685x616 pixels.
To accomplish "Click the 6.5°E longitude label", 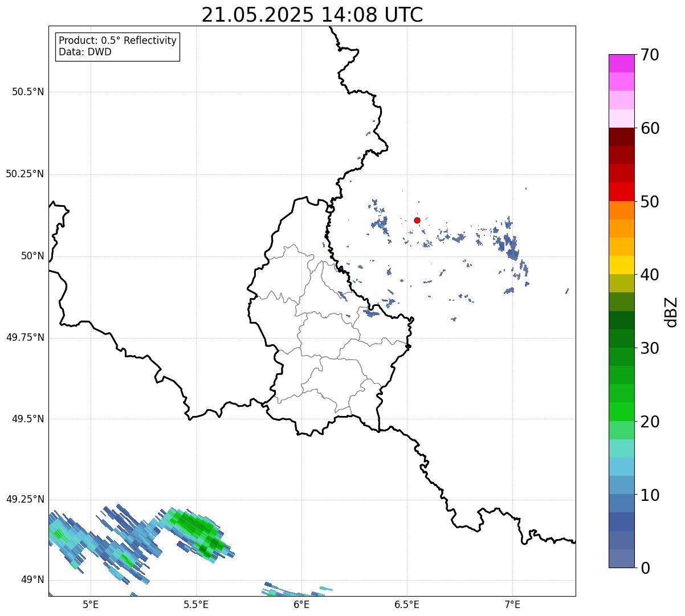I will click(407, 605).
